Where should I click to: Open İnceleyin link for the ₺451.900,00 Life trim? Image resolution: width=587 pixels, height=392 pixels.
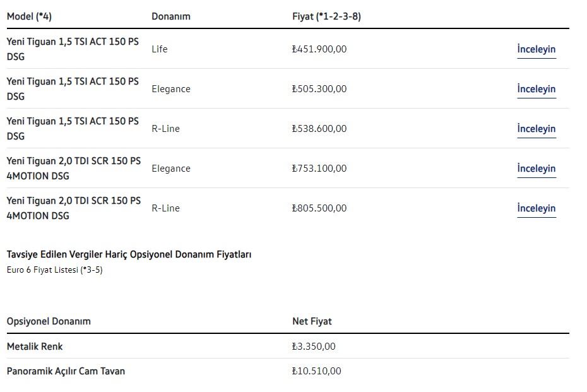536,49
